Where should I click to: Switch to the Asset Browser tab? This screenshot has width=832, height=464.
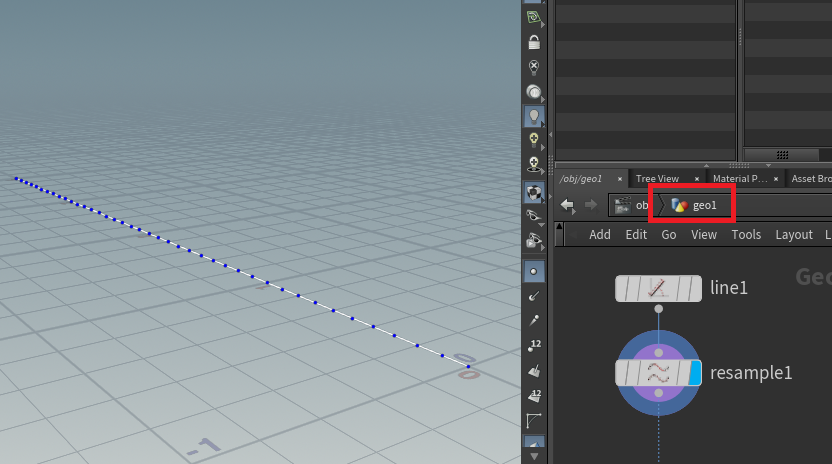click(811, 179)
